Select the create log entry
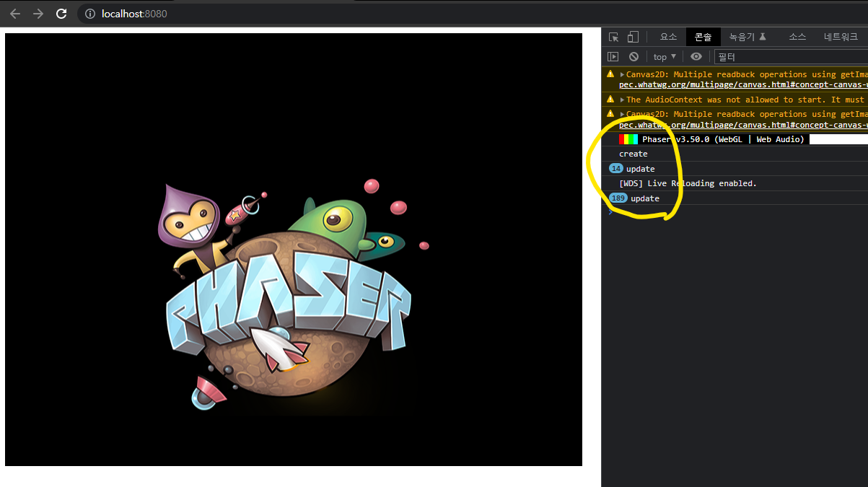868x487 pixels. coord(735,154)
